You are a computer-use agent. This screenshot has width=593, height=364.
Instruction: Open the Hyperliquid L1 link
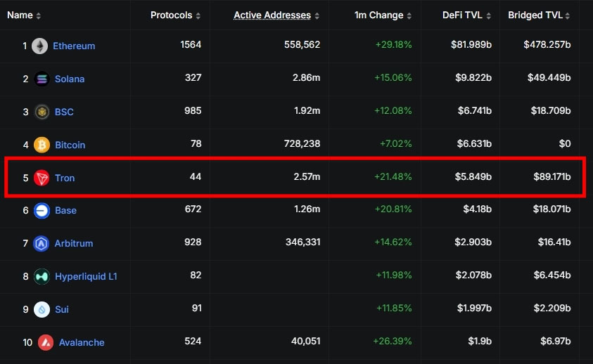tap(86, 277)
